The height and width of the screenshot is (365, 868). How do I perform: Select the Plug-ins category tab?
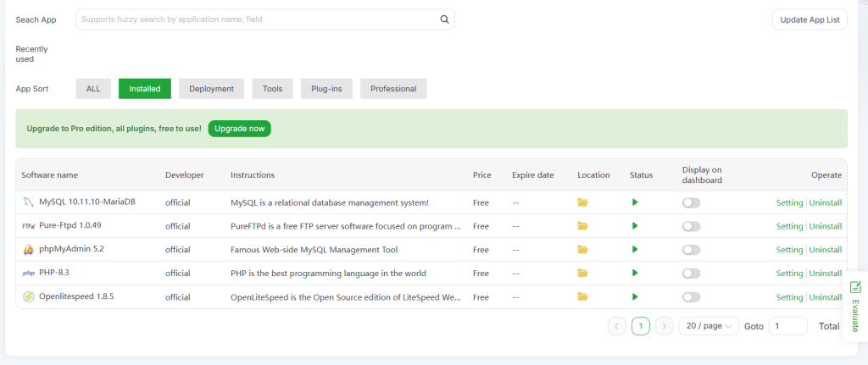326,89
